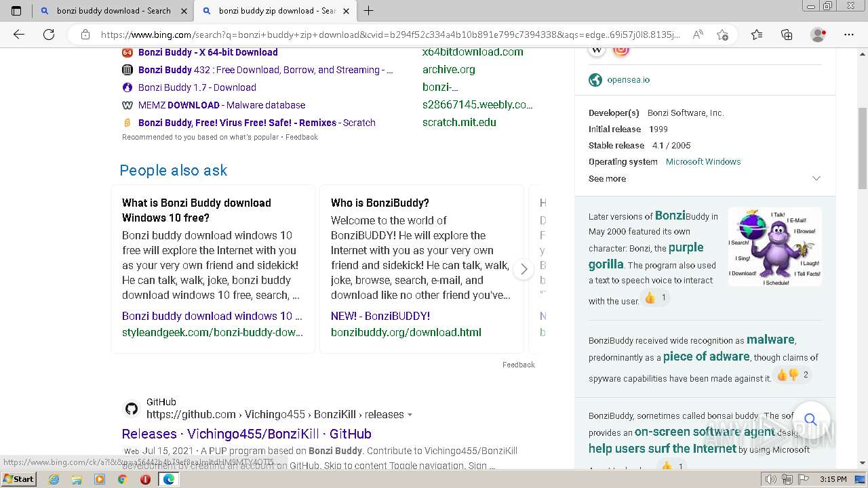
Task: Click the system clock showing 3:15 PM
Action: [833, 479]
